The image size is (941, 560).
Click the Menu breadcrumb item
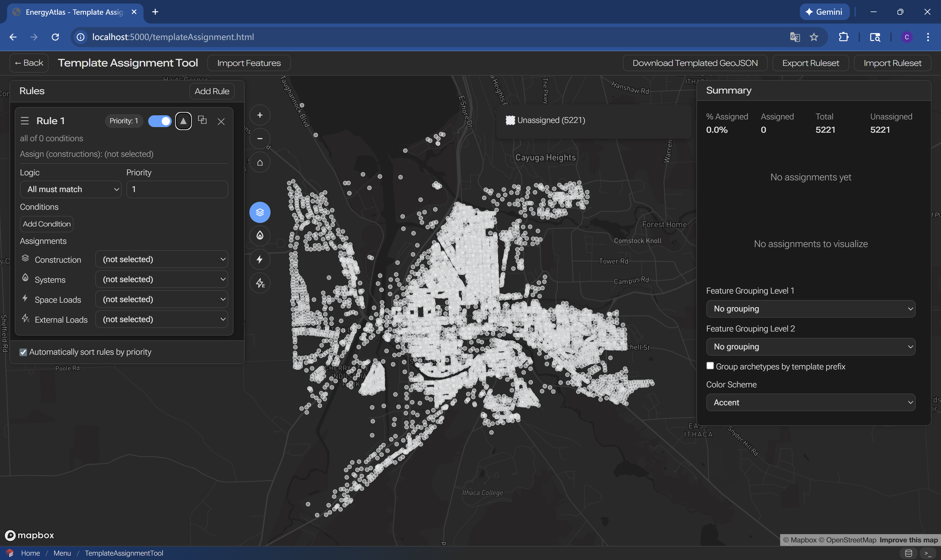pos(62,553)
